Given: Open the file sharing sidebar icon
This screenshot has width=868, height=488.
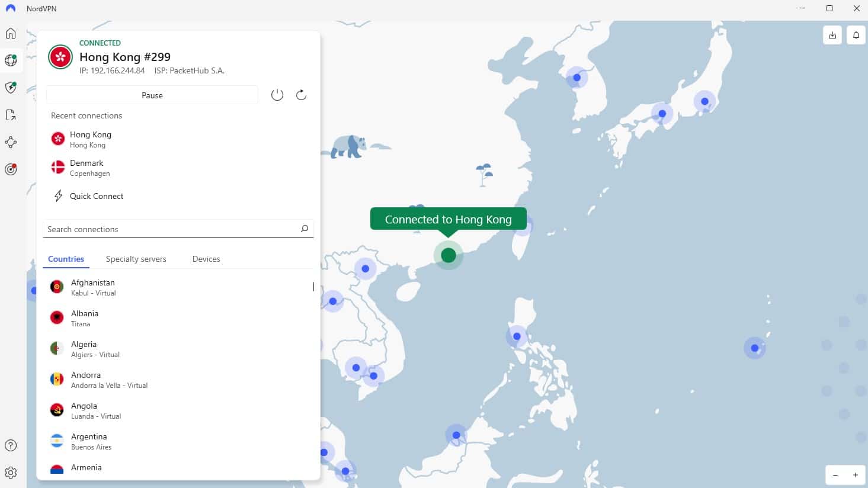Looking at the screenshot, I should 11,115.
